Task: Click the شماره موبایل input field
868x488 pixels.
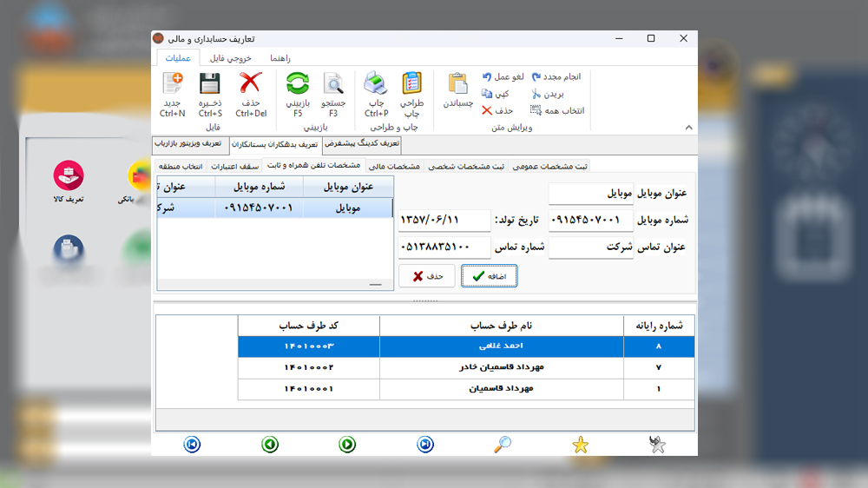Action: tap(591, 221)
